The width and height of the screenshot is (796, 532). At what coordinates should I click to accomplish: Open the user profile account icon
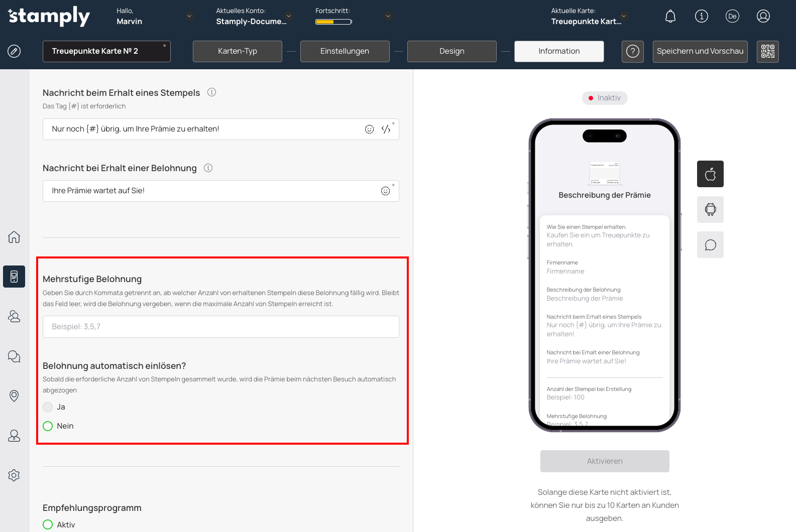coord(763,17)
